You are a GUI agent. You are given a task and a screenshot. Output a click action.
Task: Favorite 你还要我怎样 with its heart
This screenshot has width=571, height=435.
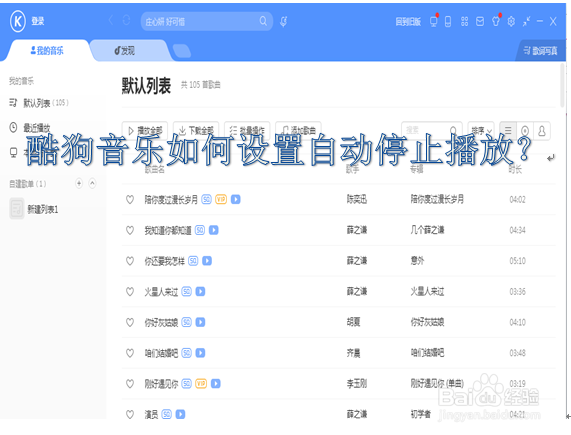130,261
